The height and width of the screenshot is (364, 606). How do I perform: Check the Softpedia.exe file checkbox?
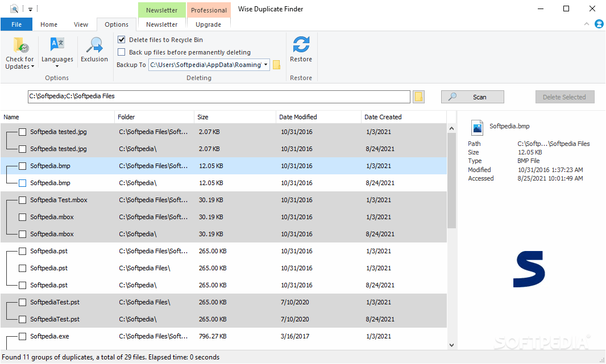coord(22,337)
